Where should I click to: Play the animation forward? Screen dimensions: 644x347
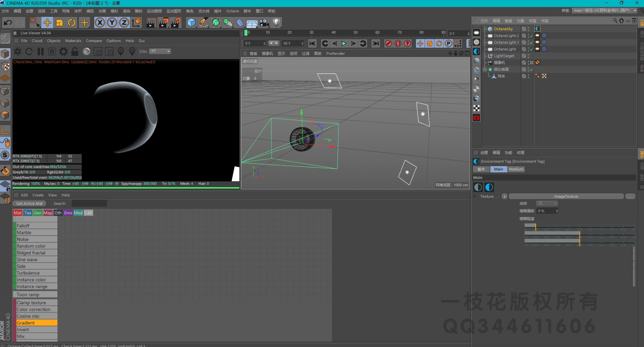point(344,43)
